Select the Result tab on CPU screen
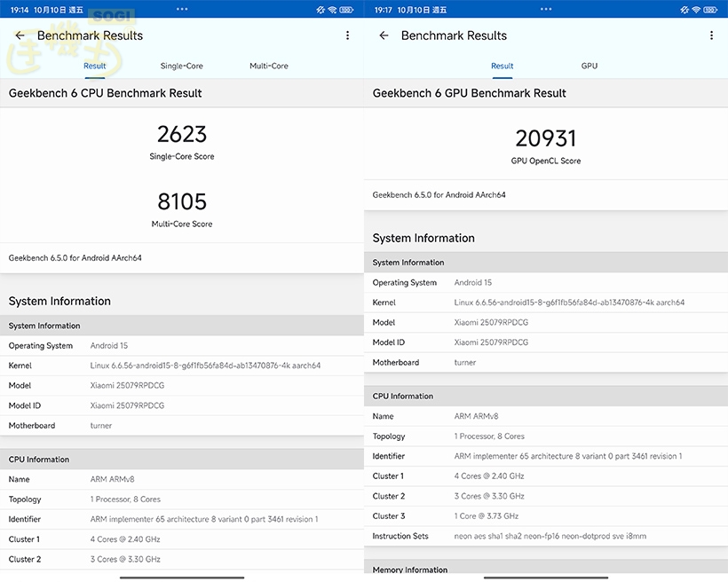728x582 pixels. click(94, 66)
